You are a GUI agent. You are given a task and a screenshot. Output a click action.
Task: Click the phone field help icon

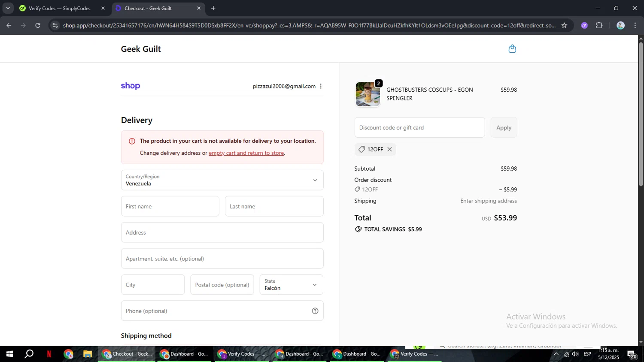coord(315,311)
